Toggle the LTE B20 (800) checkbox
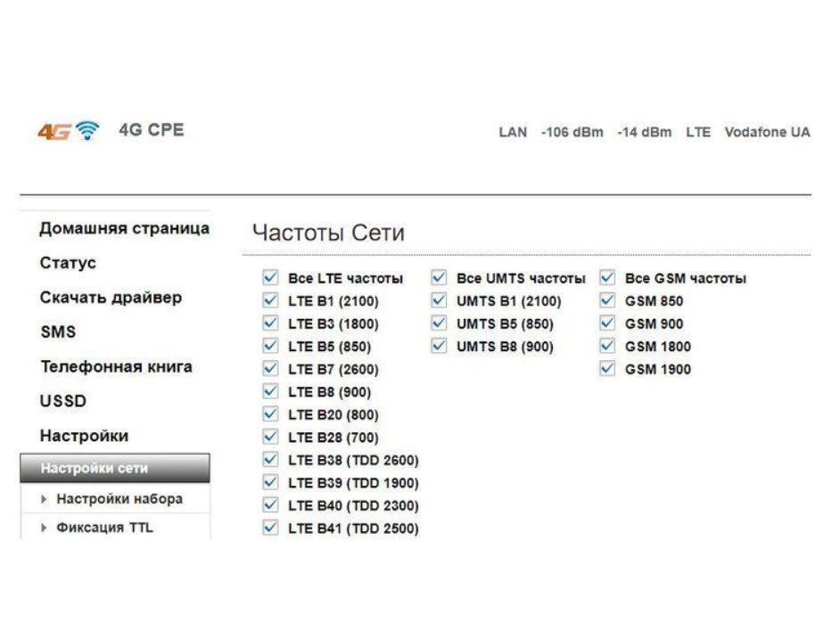The image size is (840, 639). coord(270,414)
